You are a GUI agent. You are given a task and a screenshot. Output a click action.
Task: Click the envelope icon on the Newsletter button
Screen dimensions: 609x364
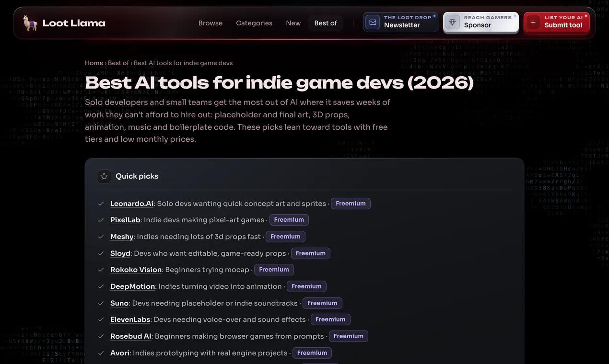[373, 22]
